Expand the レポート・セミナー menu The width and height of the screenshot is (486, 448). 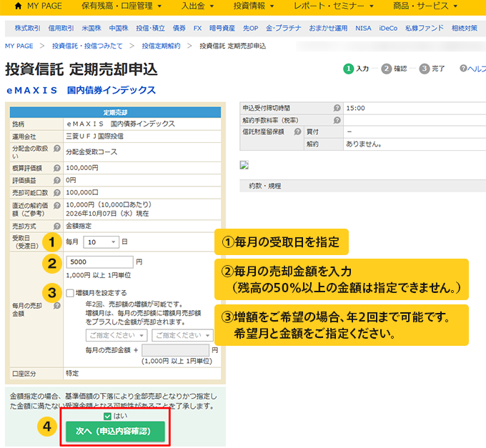click(x=334, y=6)
